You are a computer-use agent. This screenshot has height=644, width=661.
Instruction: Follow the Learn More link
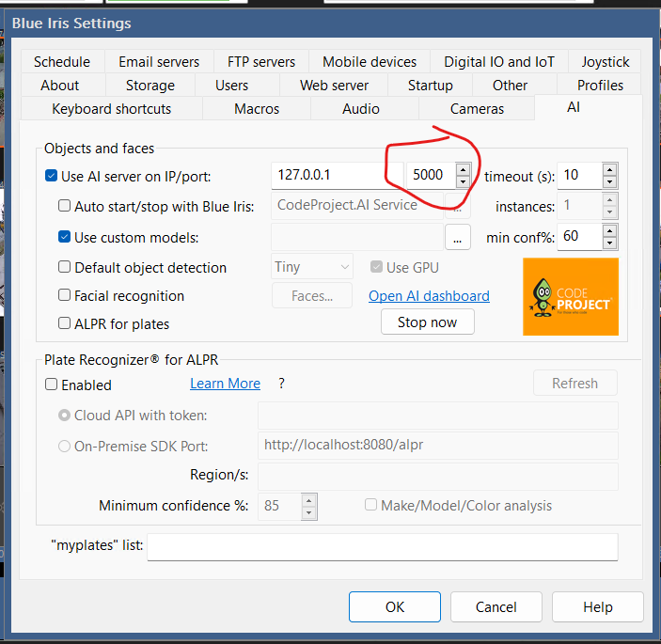[x=225, y=384]
